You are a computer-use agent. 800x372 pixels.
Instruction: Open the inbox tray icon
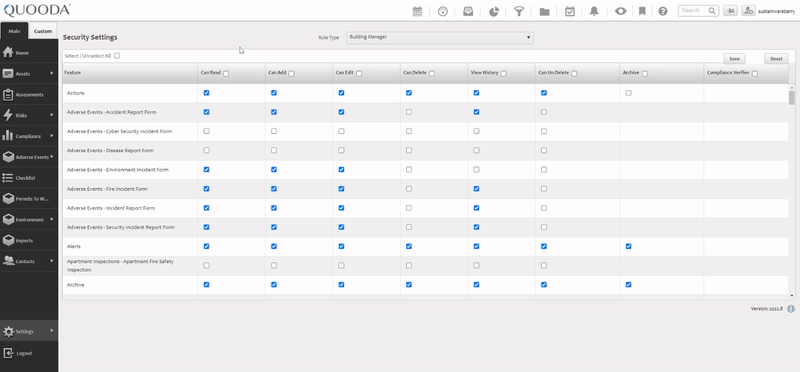click(x=468, y=11)
